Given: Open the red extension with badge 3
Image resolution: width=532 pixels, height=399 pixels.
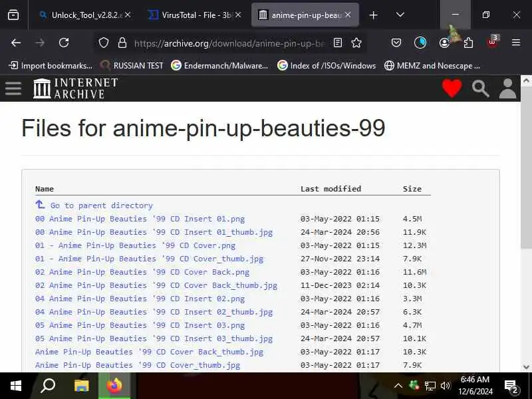Looking at the screenshot, I should tap(492, 42).
